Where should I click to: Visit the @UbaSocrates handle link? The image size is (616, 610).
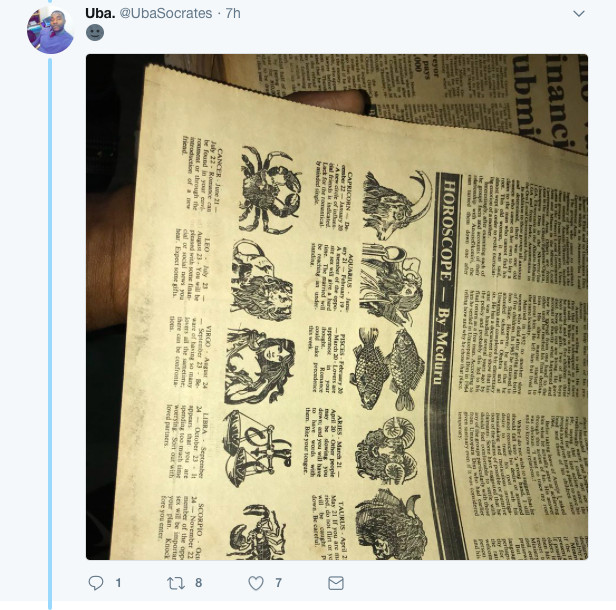pos(166,13)
